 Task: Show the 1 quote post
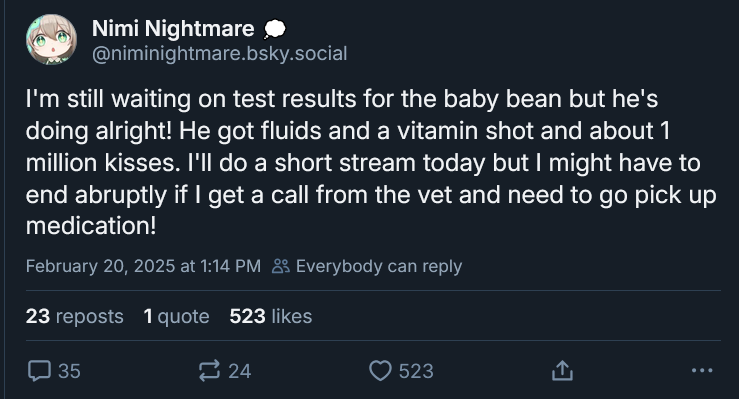[176, 316]
